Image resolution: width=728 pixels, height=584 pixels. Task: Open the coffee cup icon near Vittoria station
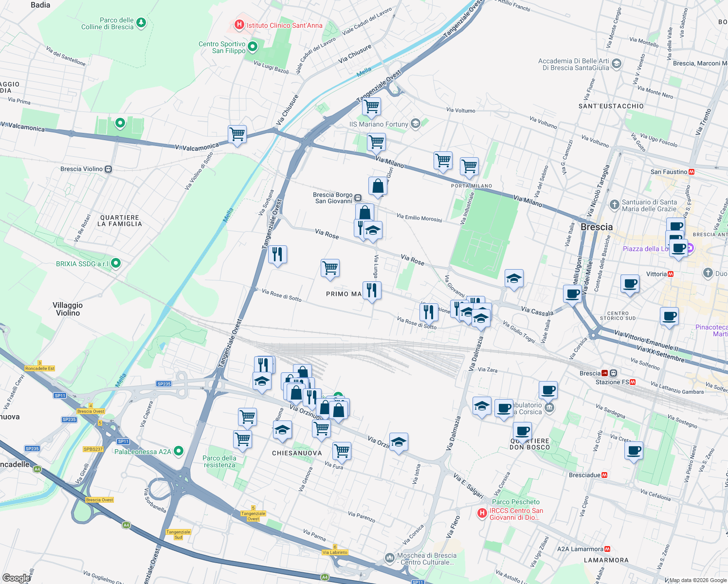coord(630,283)
